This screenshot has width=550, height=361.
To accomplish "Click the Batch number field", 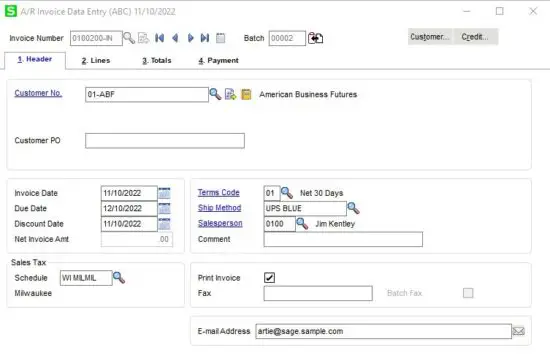I will [x=287, y=38].
